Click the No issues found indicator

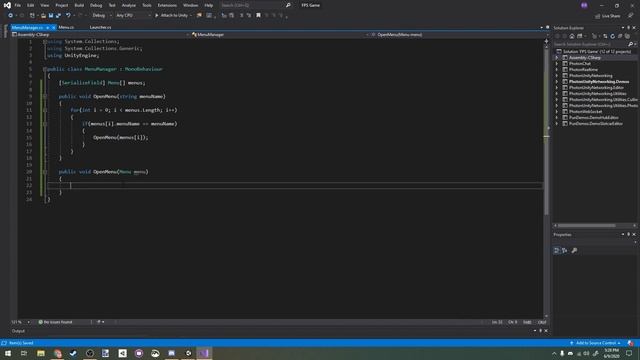pos(55,322)
